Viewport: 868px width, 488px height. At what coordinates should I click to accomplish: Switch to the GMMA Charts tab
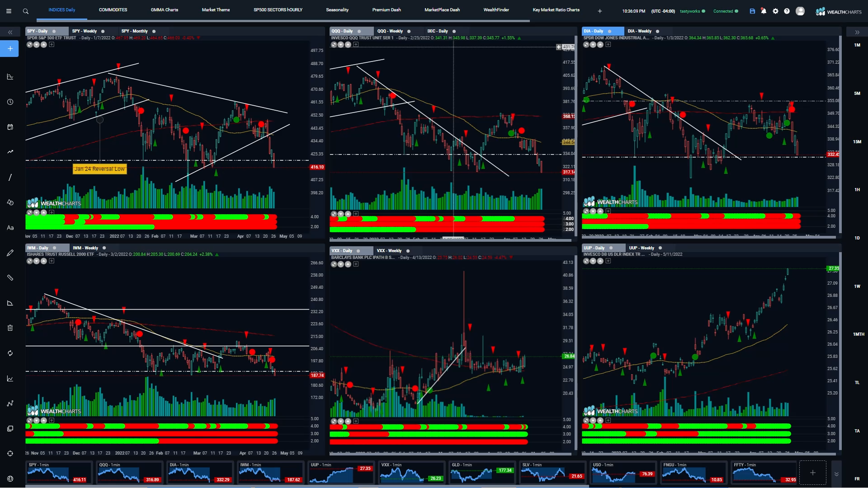165,10
